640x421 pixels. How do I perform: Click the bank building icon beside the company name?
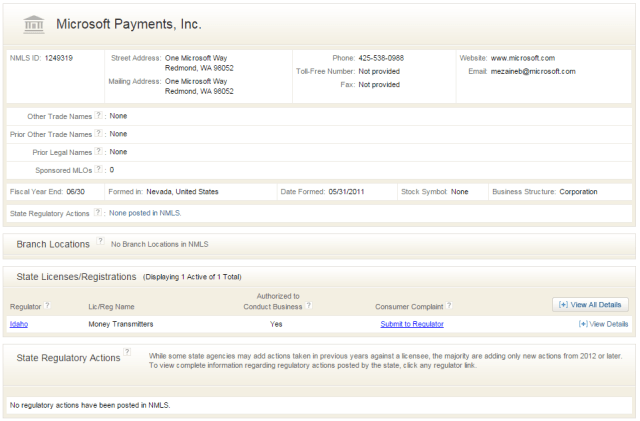tap(28, 22)
